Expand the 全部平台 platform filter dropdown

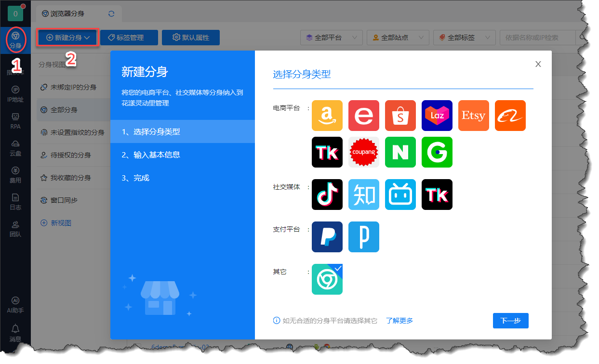(x=332, y=38)
